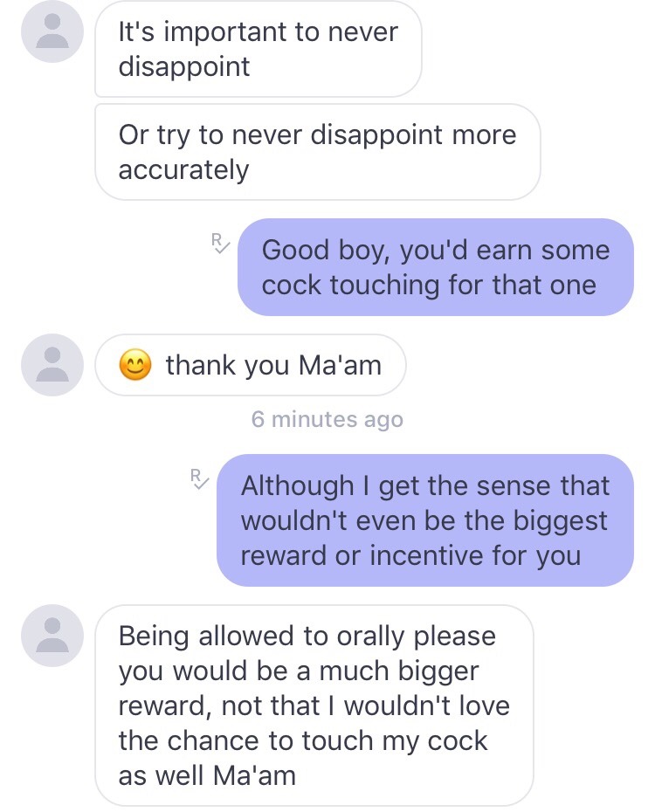The width and height of the screenshot is (655, 812).
Task: Select the purple sent bubble starting "Good boy"
Action: [x=435, y=267]
